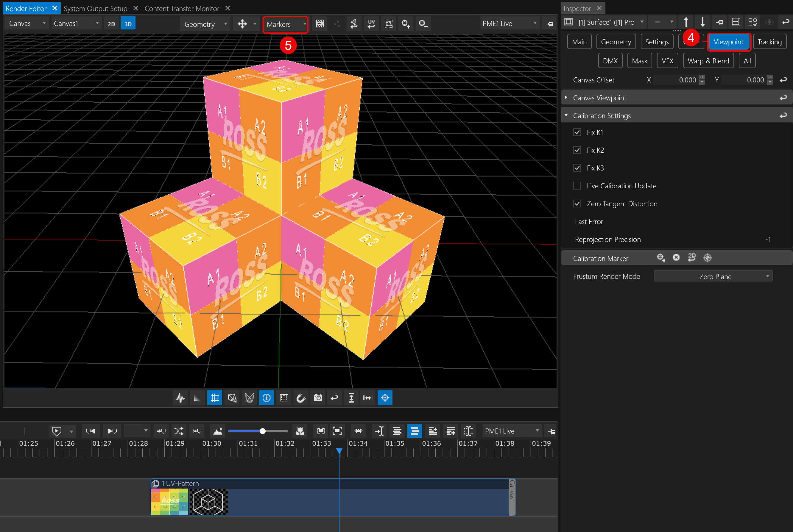Select the Render Editor tab
Image resolution: width=793 pixels, height=532 pixels.
[x=26, y=9]
